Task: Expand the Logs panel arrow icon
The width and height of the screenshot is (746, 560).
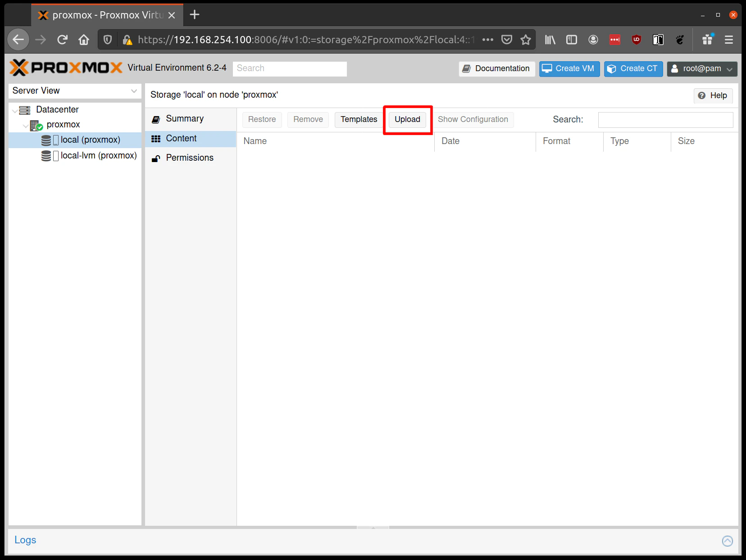Action: [727, 541]
